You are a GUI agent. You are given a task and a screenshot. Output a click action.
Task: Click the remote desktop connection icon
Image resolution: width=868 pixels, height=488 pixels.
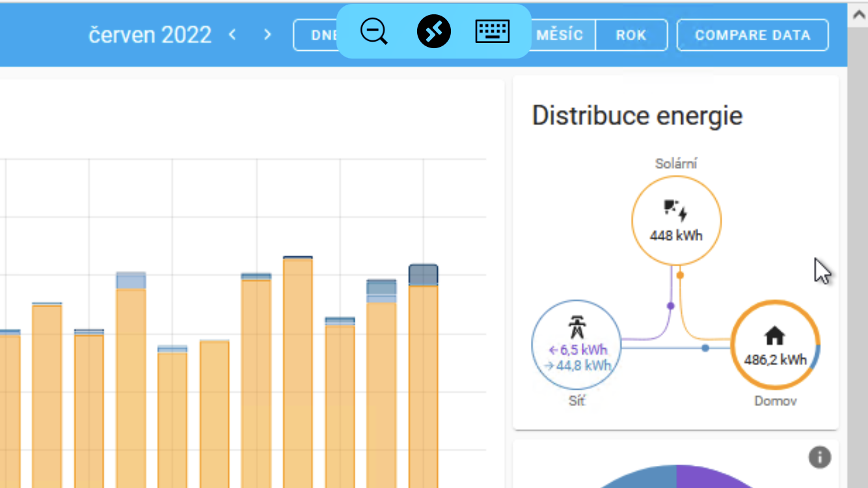pyautogui.click(x=433, y=31)
